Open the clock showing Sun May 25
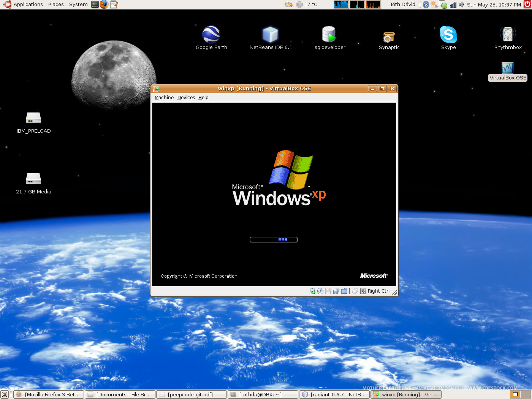532x399 pixels. [494, 5]
